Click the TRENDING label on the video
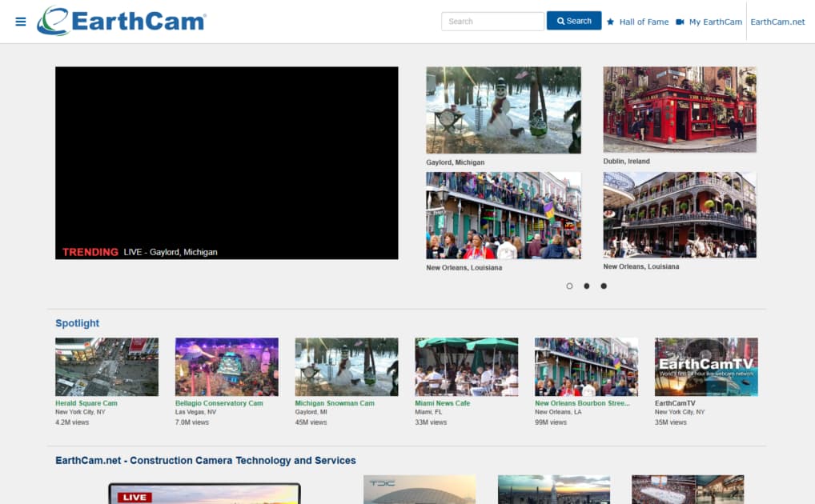The height and width of the screenshot is (504, 815). coord(90,252)
